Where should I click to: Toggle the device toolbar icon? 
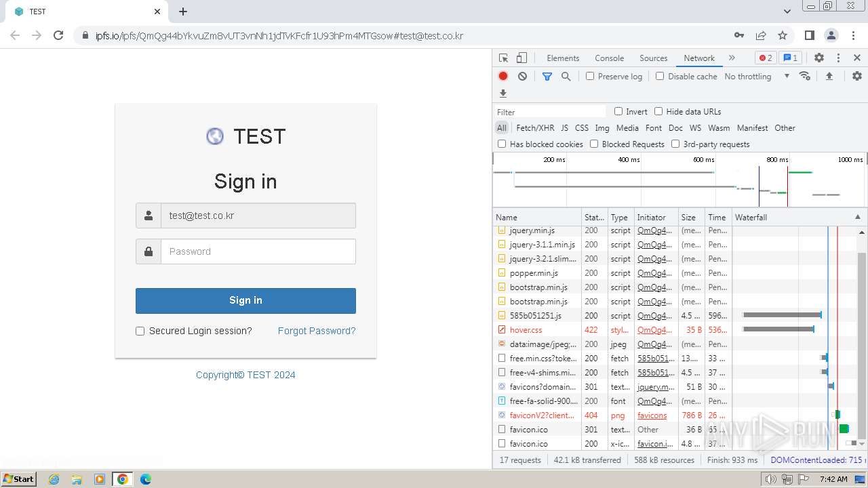(521, 58)
